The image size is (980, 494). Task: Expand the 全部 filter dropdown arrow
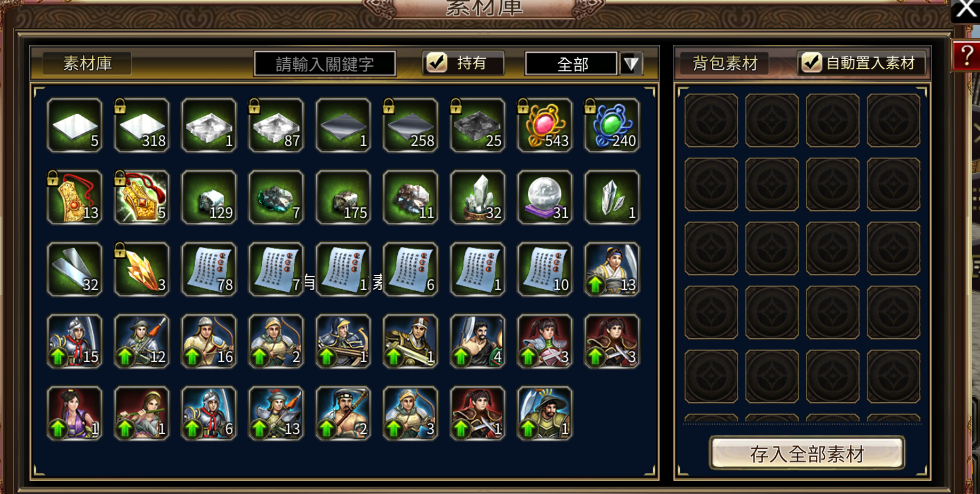point(631,64)
